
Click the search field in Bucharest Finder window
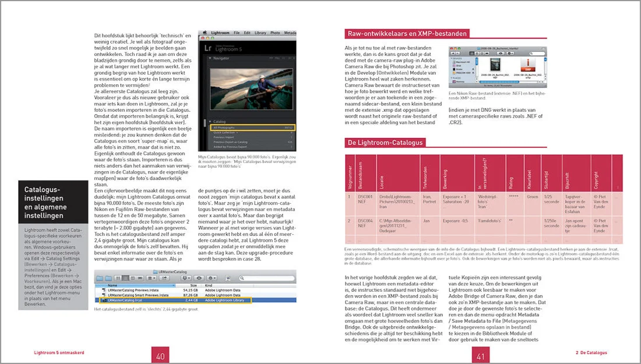point(537,54)
